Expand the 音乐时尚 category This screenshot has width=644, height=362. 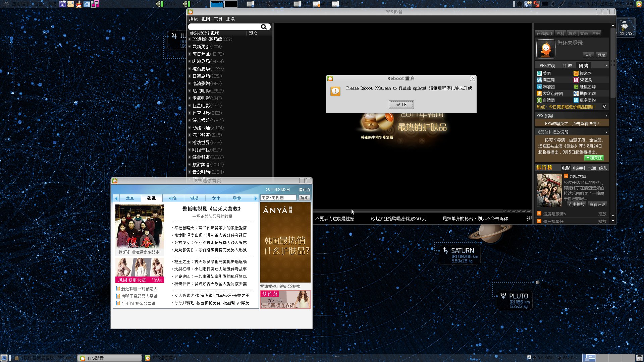coord(190,172)
